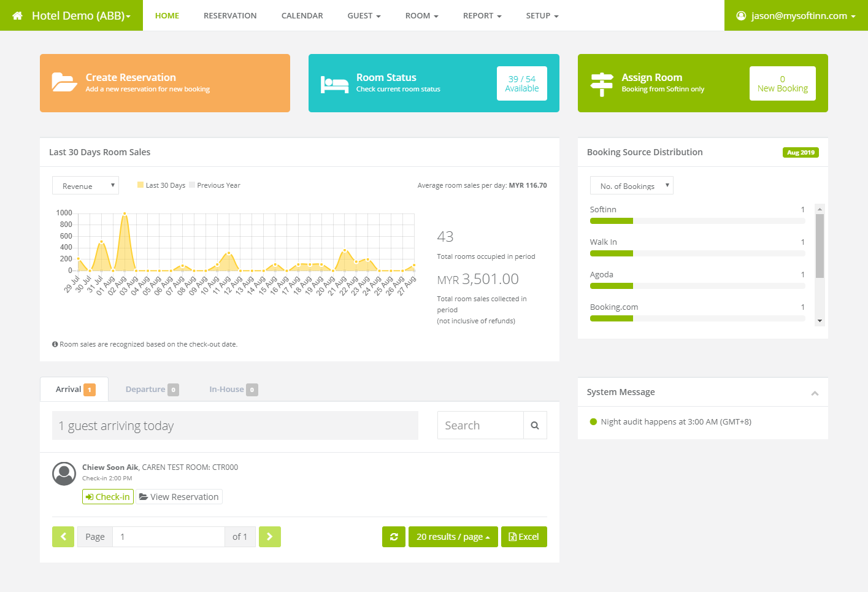Collapse the System Message panel
Image resolution: width=868 pixels, height=592 pixels.
[815, 393]
